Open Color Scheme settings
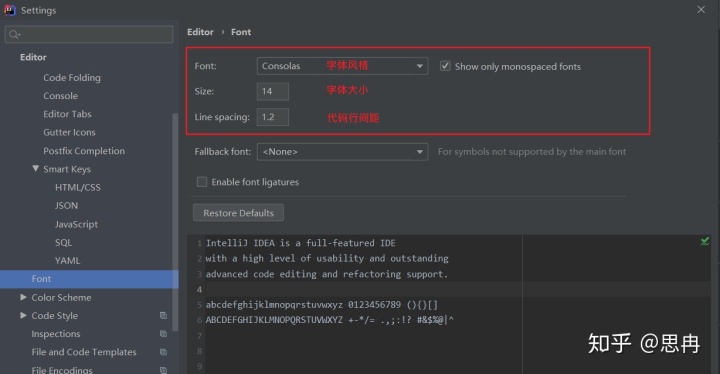The height and width of the screenshot is (374, 720). [61, 297]
